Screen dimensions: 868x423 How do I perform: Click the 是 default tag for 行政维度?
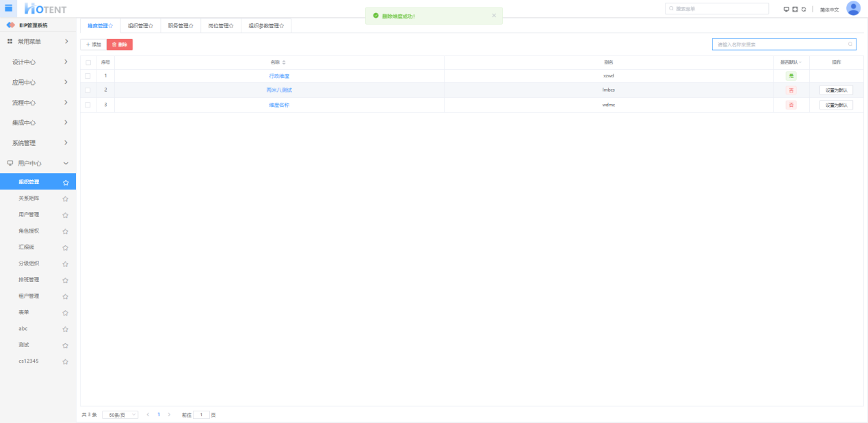791,76
